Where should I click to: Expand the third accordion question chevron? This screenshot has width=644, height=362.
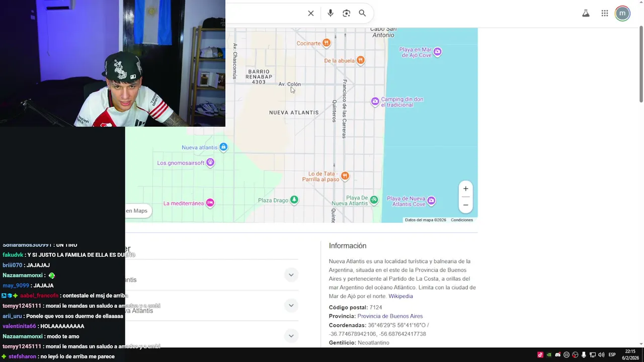point(291,336)
